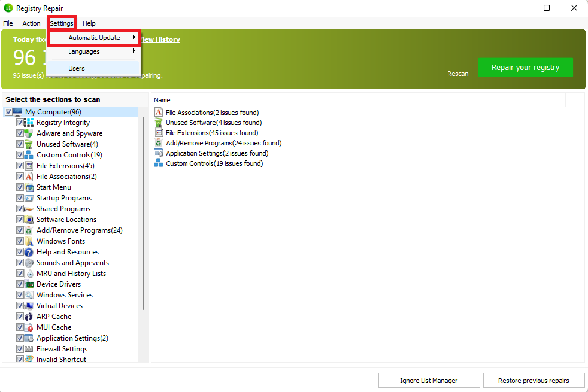The width and height of the screenshot is (588, 392).
Task: Expand the Languages submenu
Action: click(x=84, y=51)
